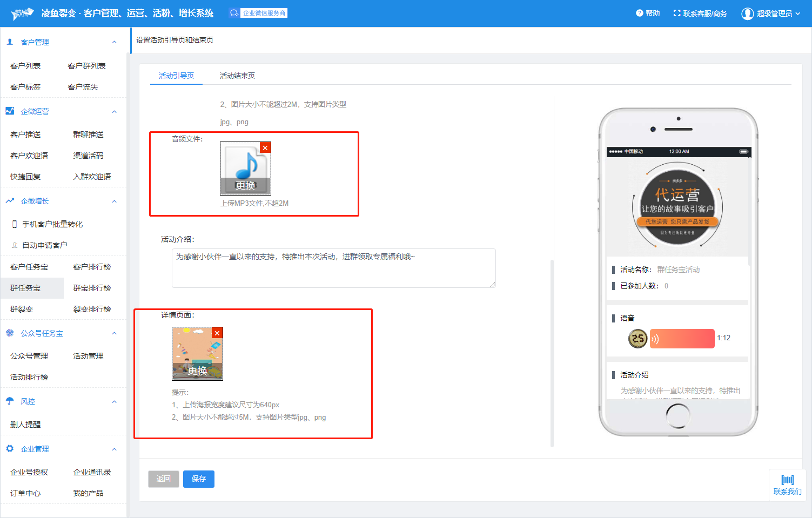Click the help question mark icon
Screen dimensions: 812x518
click(x=639, y=14)
